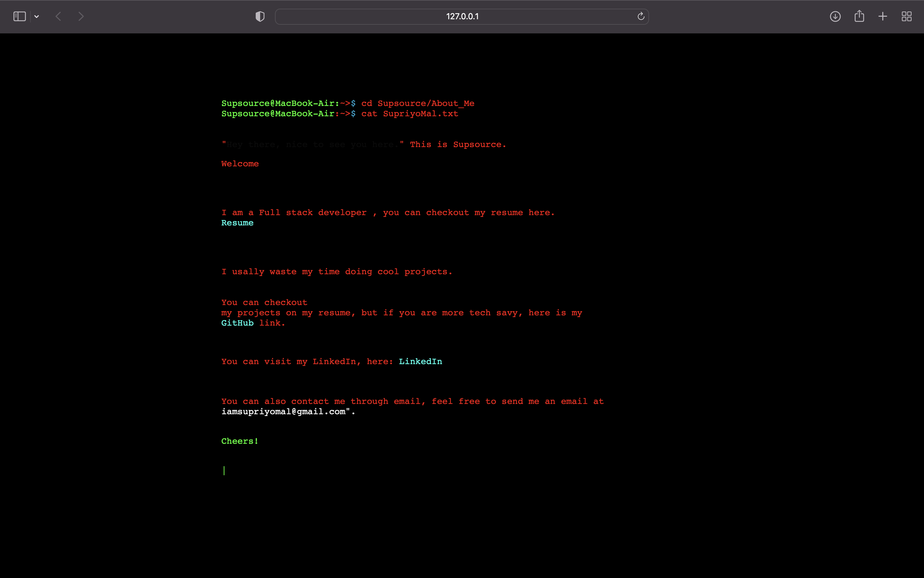Click the line about being a Full stack developer
Screen dimensions: 924x578
tap(388, 213)
